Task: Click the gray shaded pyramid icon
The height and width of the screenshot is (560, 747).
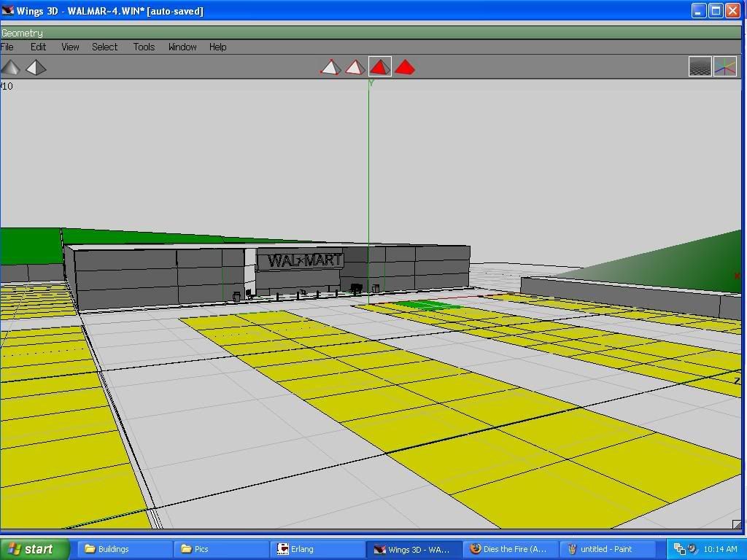Action: click(x=11, y=67)
